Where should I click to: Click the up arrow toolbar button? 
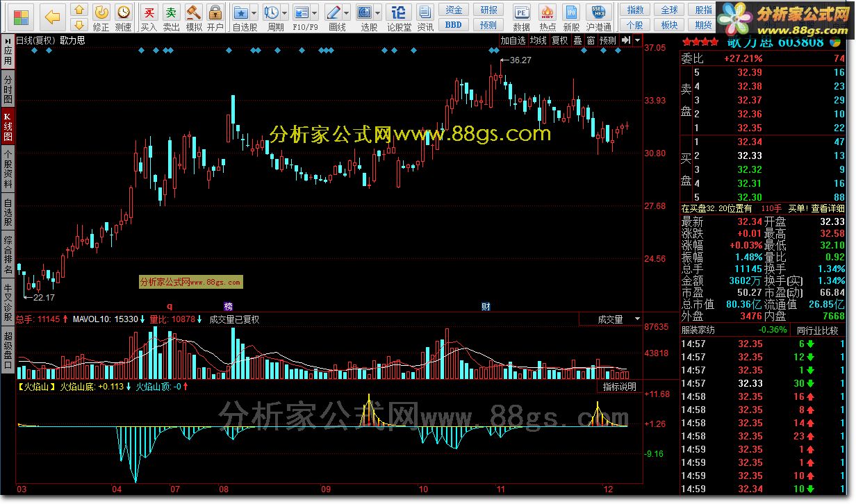click(79, 9)
